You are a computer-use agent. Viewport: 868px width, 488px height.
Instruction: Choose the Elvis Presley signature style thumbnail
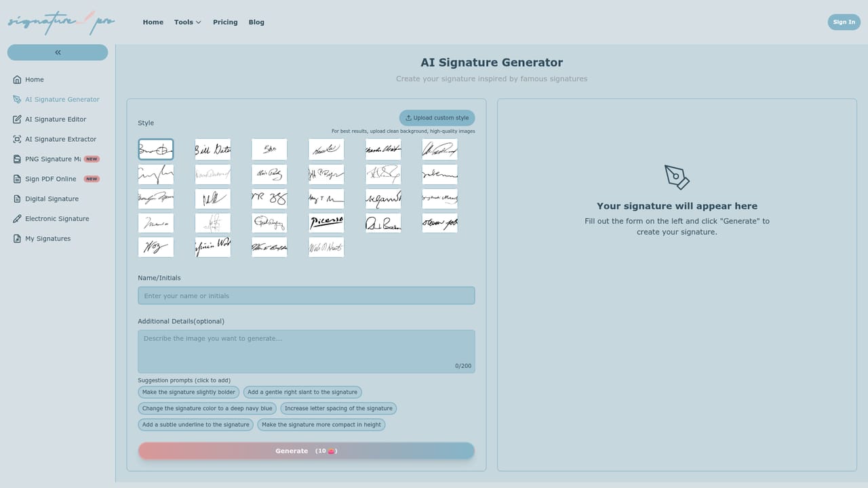pos(269,174)
